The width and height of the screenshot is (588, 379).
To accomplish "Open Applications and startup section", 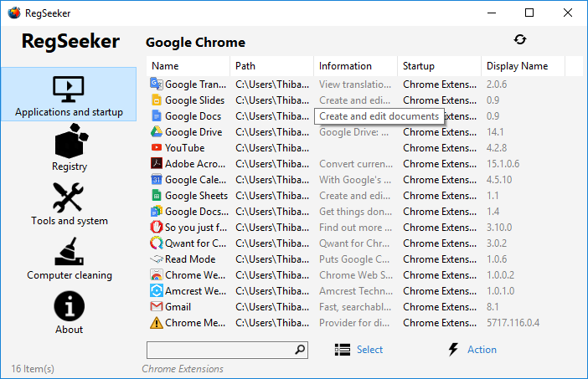I will pos(69,95).
